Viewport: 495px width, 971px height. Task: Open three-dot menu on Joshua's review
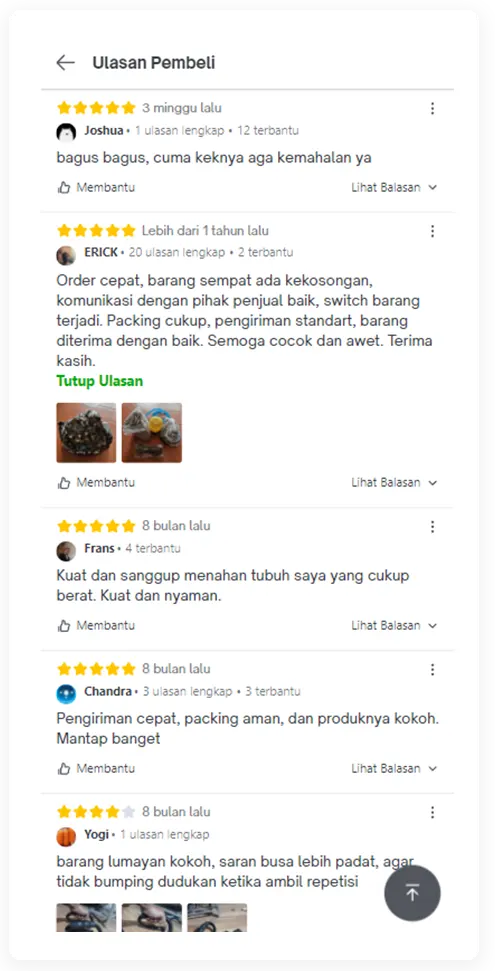click(x=432, y=109)
